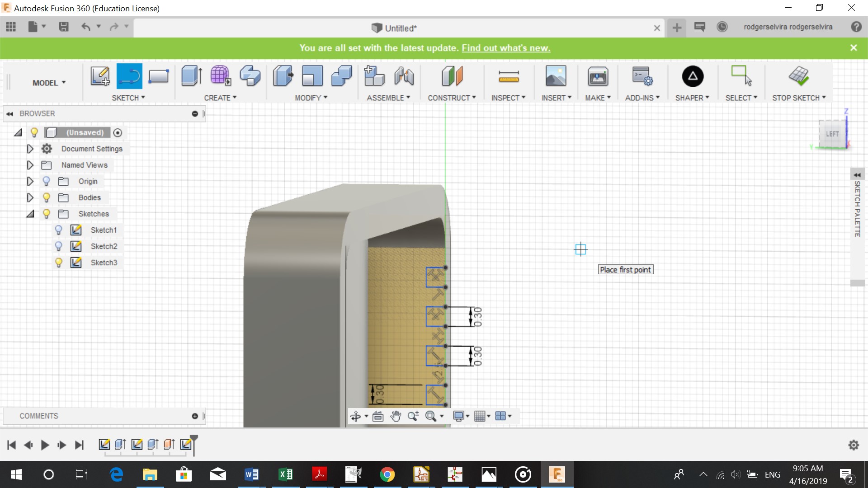Screen dimensions: 868x488
Task: Hide Sketch3 using its lightbulb
Action: (x=58, y=263)
